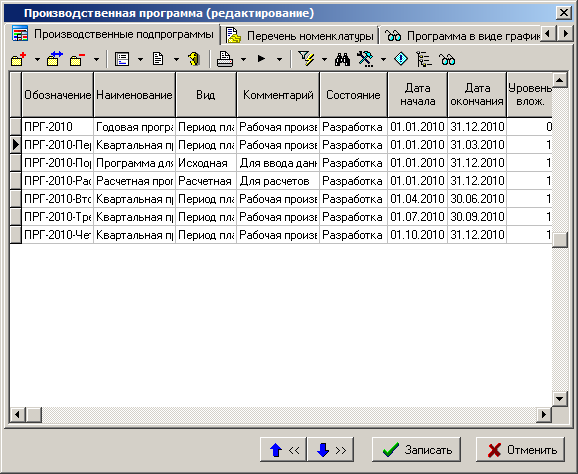Click end date cell 31.03.2010
This screenshot has height=474, width=578.
(477, 145)
